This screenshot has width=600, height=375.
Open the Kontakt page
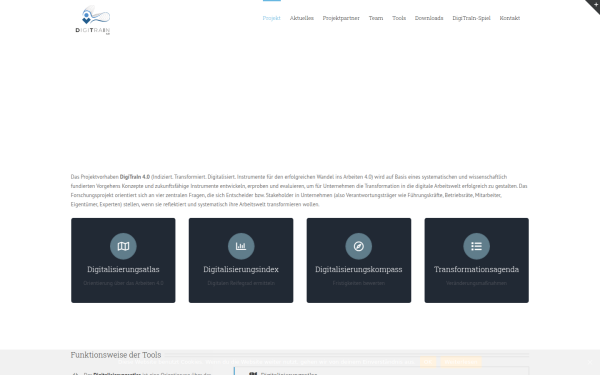[510, 18]
